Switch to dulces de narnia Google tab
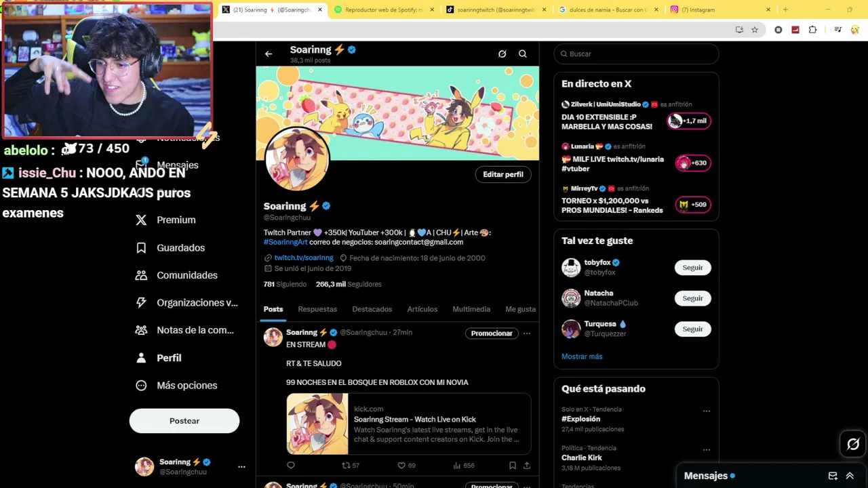This screenshot has height=488, width=868. pos(608,10)
